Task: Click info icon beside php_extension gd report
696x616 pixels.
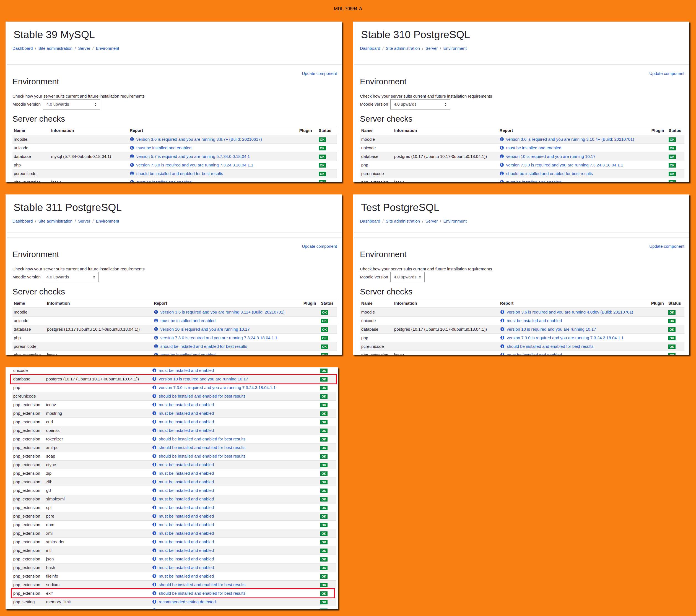Action: (154, 490)
